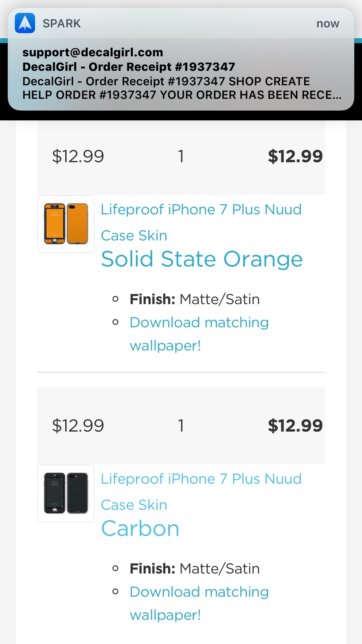The width and height of the screenshot is (362, 644).
Task: Open the orange iPhone case skin thumbnail
Action: point(66,224)
